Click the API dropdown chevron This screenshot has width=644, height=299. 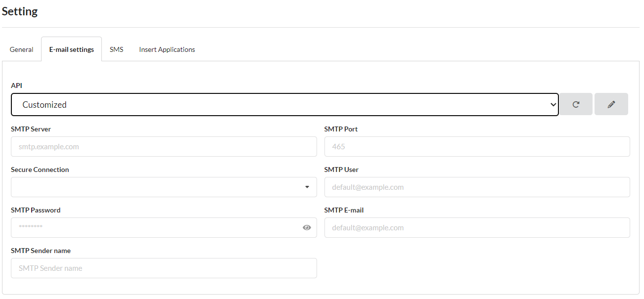click(x=552, y=104)
